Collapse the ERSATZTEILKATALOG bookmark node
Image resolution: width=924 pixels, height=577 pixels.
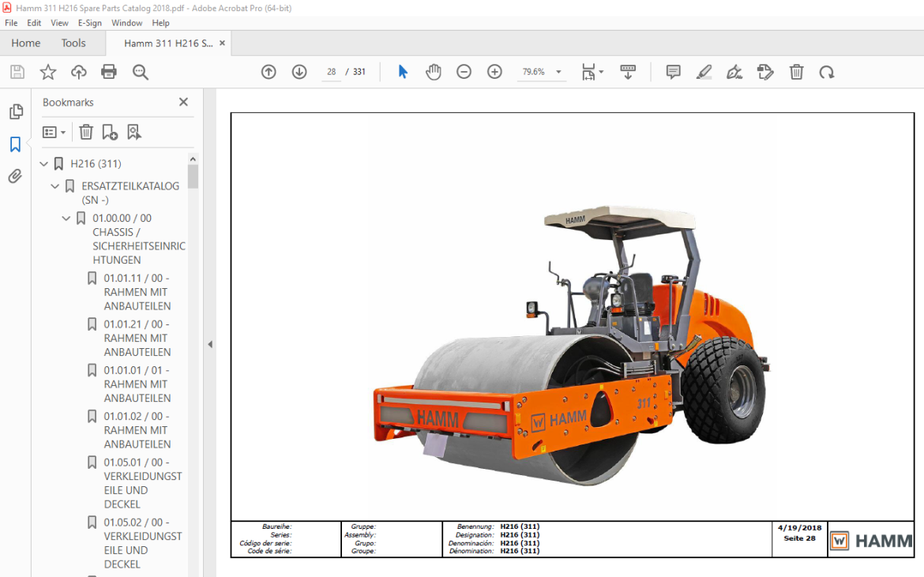[54, 186]
